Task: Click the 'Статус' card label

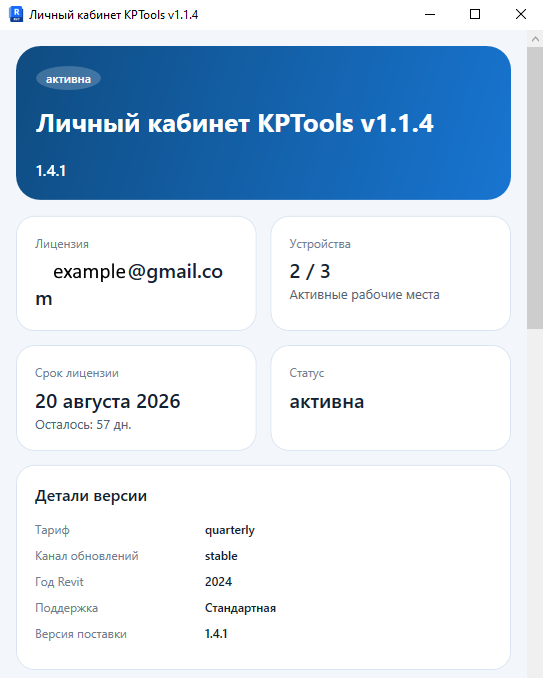Action: 307,373
